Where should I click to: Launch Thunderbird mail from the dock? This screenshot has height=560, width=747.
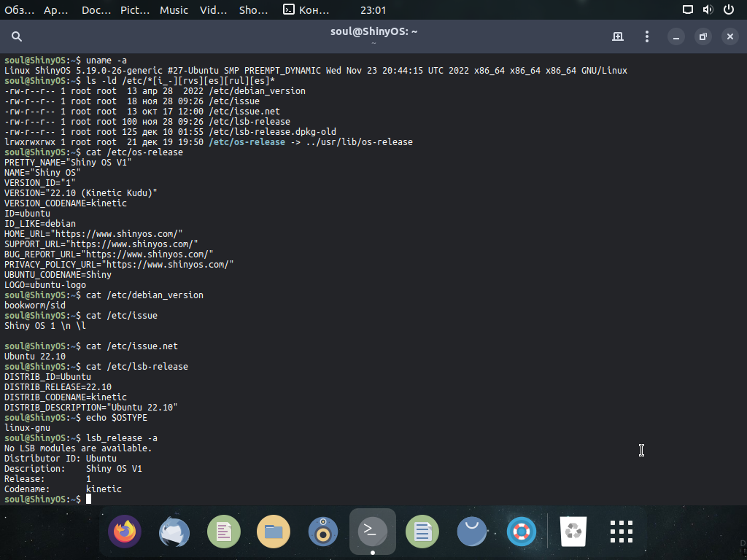point(174,532)
